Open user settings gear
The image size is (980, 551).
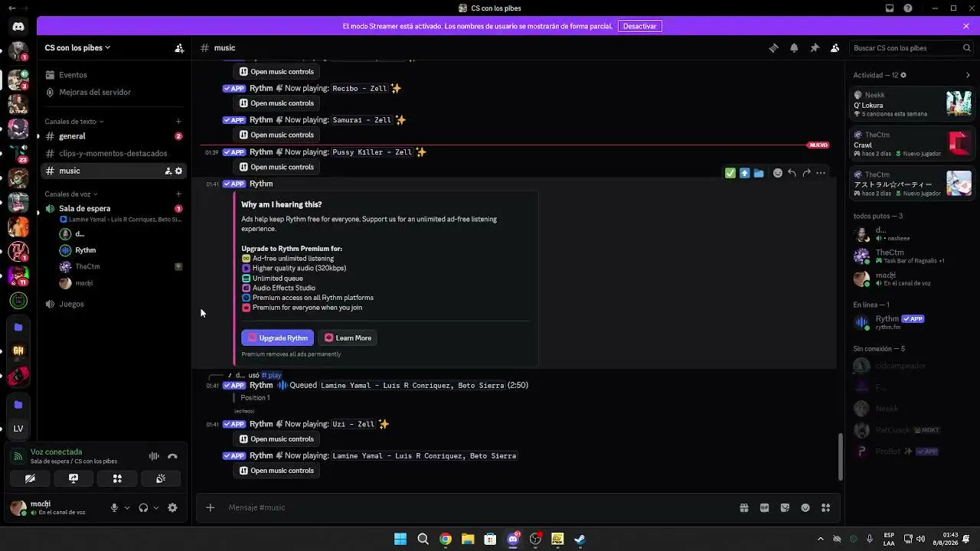[172, 507]
